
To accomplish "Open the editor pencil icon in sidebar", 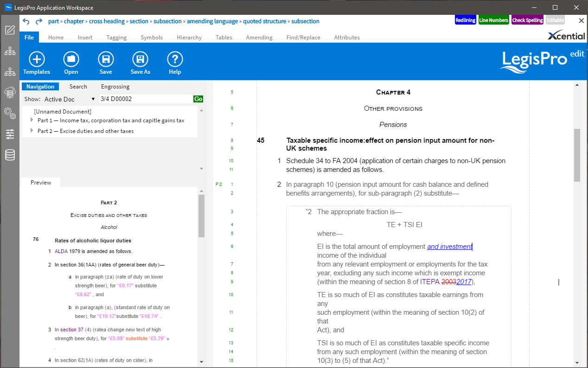I will tap(10, 31).
